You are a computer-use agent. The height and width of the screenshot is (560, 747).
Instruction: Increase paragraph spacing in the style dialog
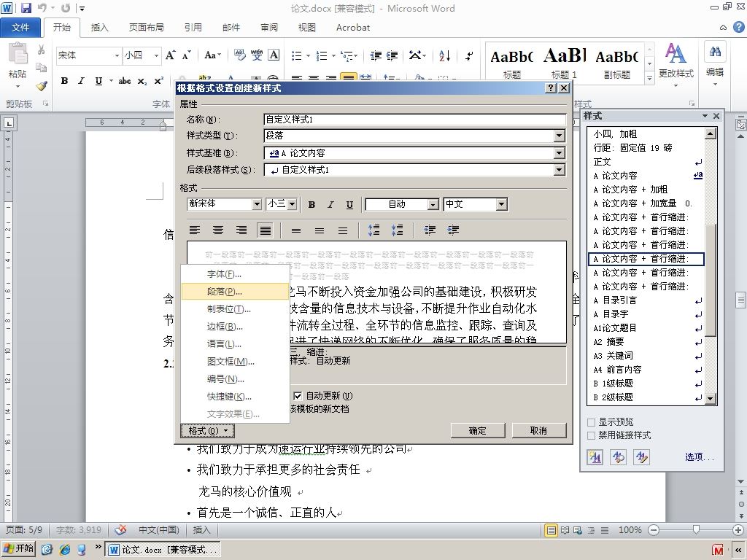coord(374,230)
